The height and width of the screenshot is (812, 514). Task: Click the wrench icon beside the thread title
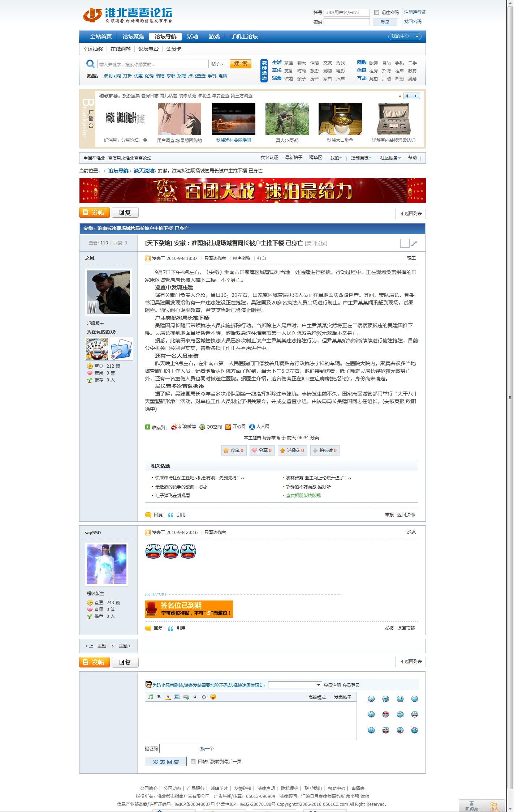click(414, 243)
